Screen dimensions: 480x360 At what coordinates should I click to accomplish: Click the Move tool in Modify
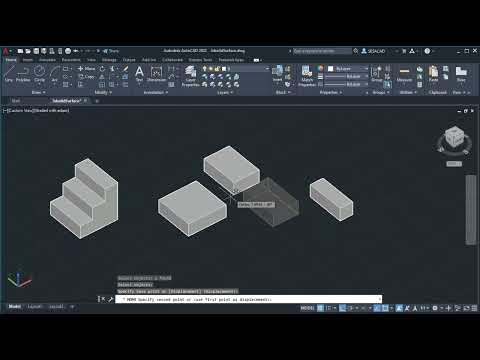click(x=86, y=69)
